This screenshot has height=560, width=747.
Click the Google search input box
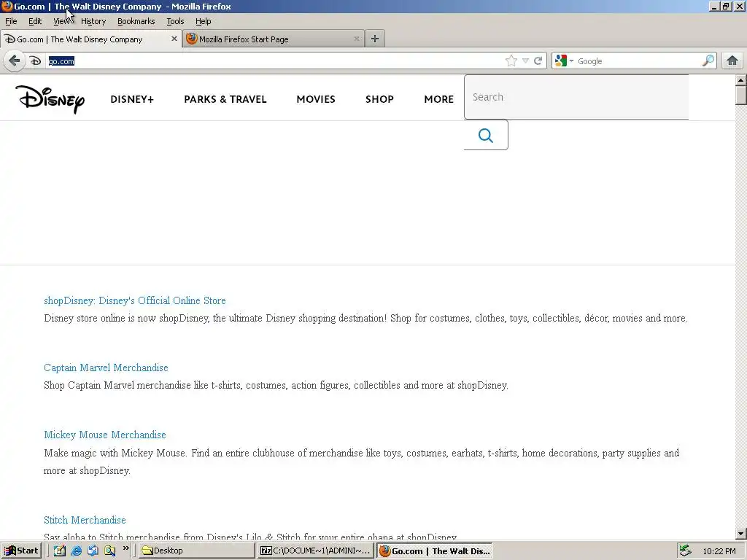tap(638, 61)
